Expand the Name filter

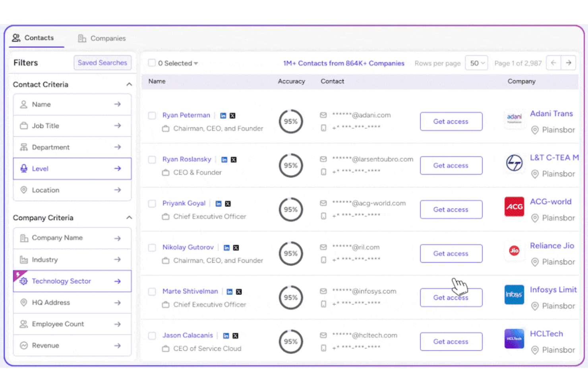(72, 104)
